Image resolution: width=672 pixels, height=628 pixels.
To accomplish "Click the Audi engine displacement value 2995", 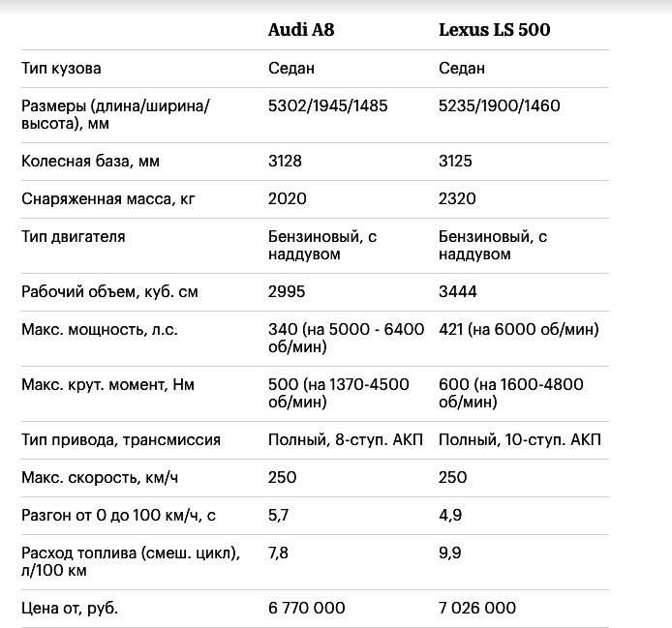I will (x=287, y=291).
